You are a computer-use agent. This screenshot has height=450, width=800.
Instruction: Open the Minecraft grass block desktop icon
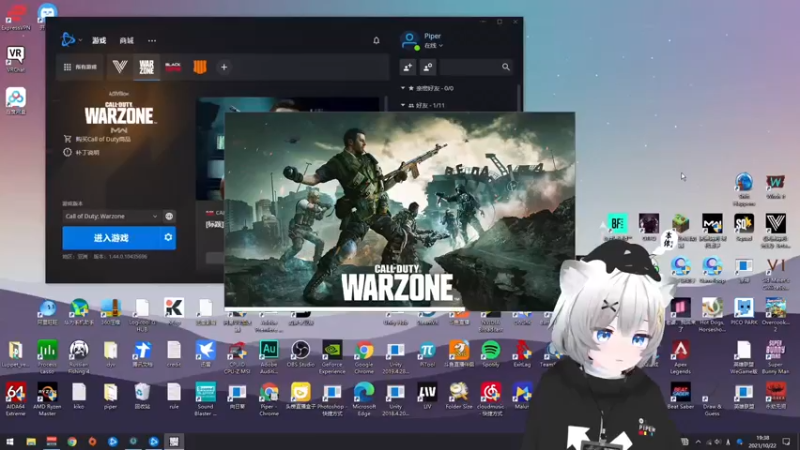(680, 223)
